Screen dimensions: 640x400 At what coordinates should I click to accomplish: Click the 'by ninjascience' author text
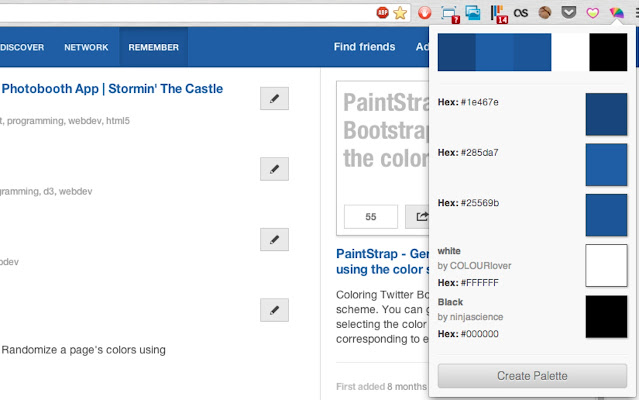(x=470, y=317)
